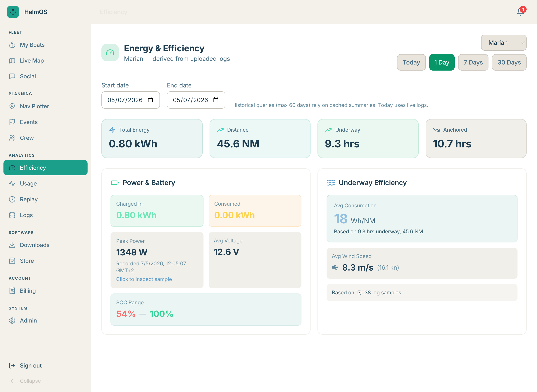Open the Start date calendar picker icon
This screenshot has height=392, width=537.
150,100
